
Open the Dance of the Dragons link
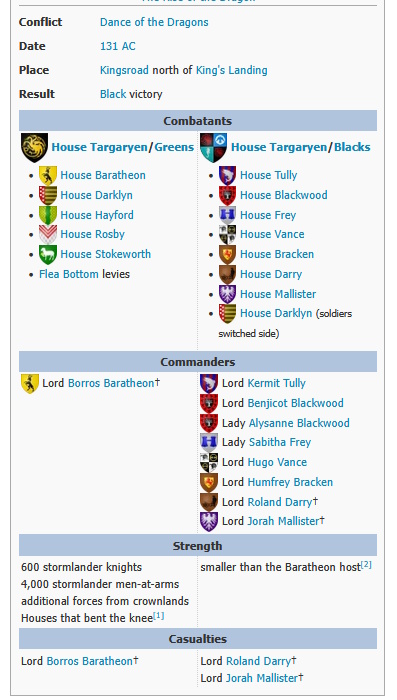[154, 22]
